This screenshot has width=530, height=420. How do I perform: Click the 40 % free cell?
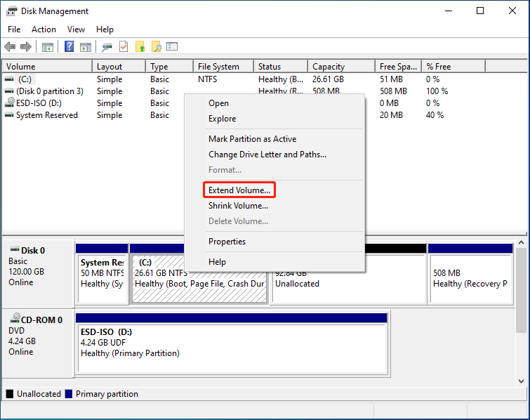coord(435,115)
